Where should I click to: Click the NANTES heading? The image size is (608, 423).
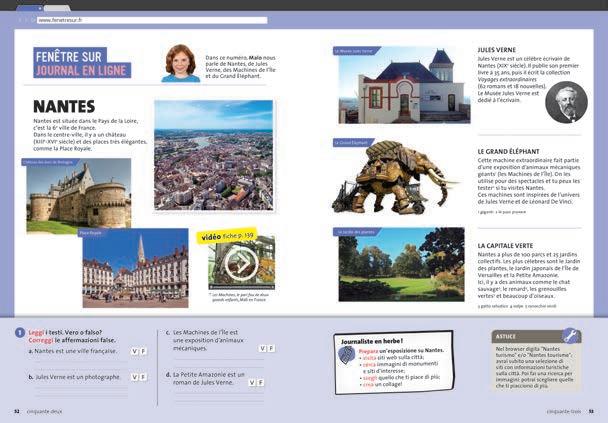pos(64,107)
